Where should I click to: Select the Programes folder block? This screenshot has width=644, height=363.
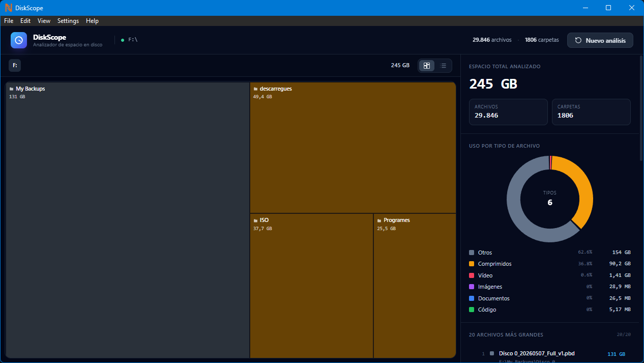(x=415, y=286)
